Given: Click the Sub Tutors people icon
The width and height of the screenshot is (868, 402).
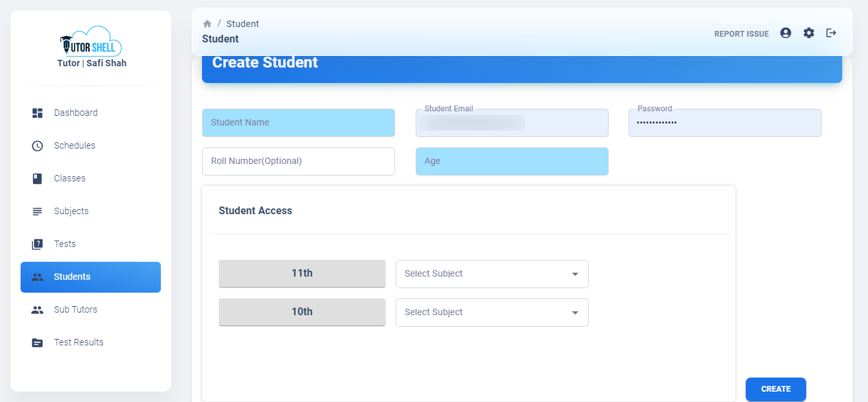Looking at the screenshot, I should click(x=37, y=309).
